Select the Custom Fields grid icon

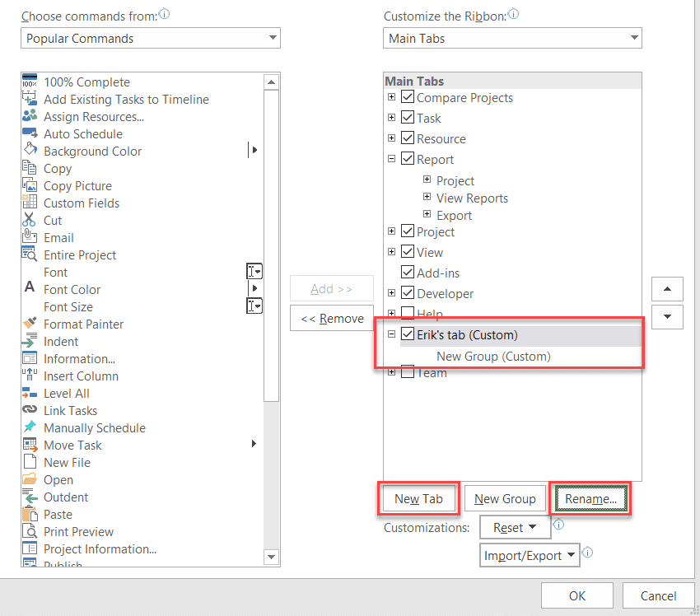30,202
